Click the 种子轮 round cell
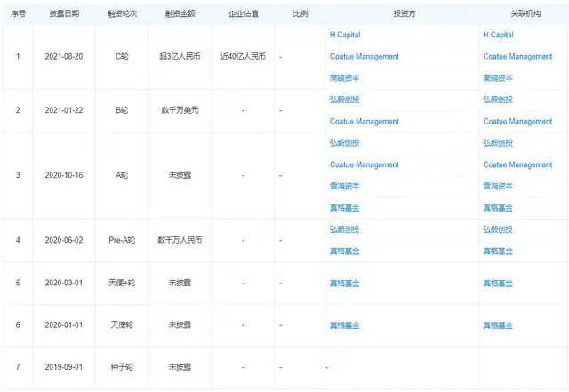The width and height of the screenshot is (569, 392). point(122,367)
